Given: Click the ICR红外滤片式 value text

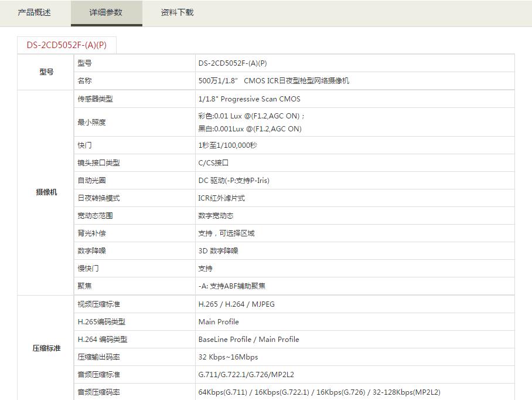Looking at the screenshot, I should [x=221, y=198].
